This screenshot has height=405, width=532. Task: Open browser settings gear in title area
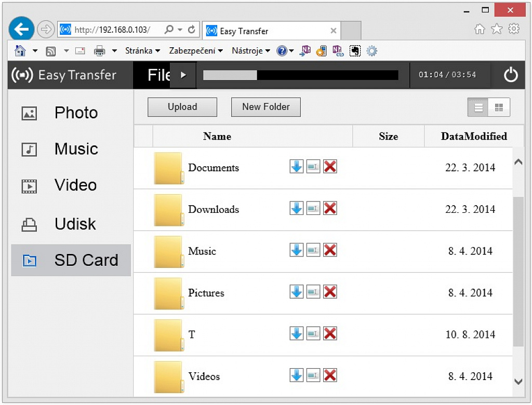coord(514,29)
